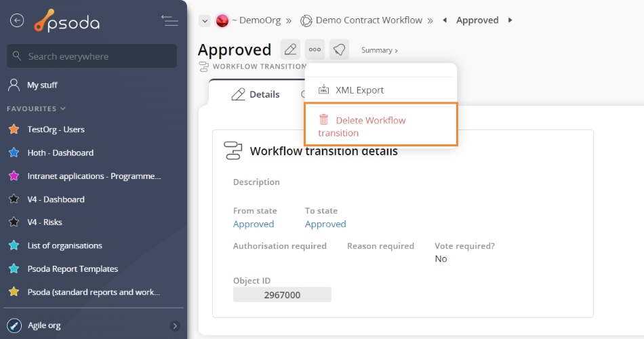Image resolution: width=644 pixels, height=339 pixels.
Task: Select Delete Workflow transition menu item
Action: tap(381, 125)
